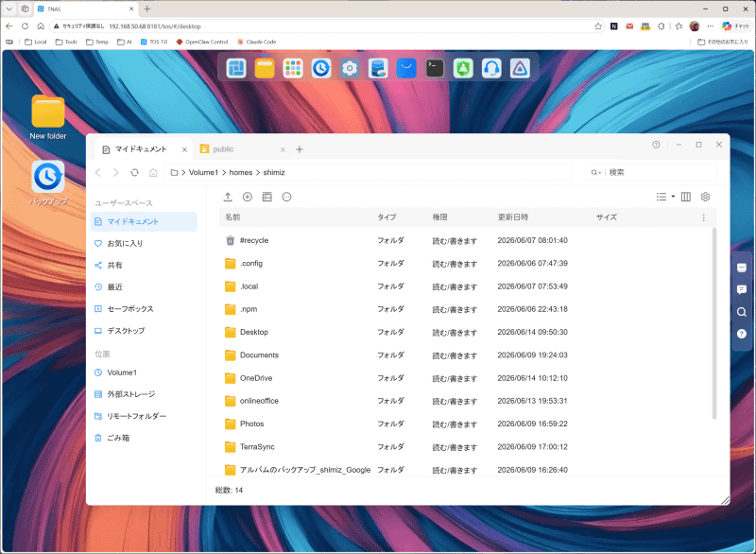Open the column options kebab menu
This screenshot has width=756, height=554.
[x=703, y=217]
